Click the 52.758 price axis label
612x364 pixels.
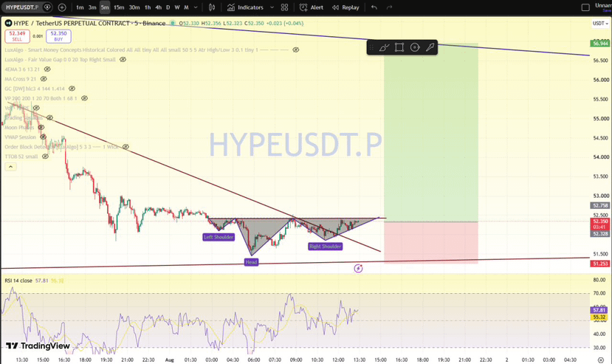600,205
